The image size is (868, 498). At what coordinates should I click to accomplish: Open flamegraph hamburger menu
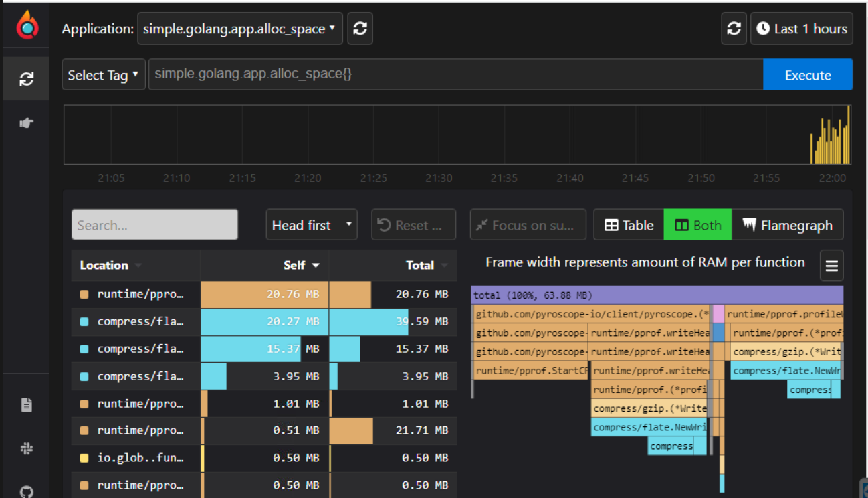pos(831,266)
